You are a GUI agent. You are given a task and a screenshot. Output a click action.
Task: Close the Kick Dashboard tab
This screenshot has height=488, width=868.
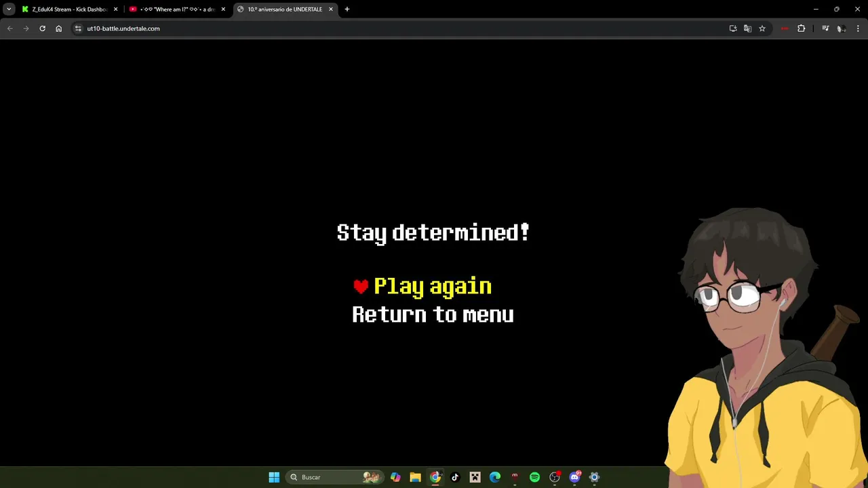point(115,9)
